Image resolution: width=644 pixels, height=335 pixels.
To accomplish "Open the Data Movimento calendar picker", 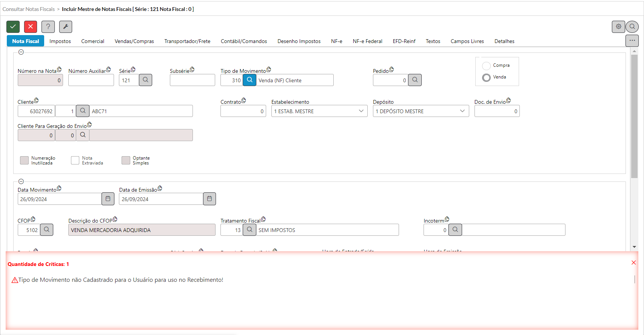I will [x=108, y=199].
